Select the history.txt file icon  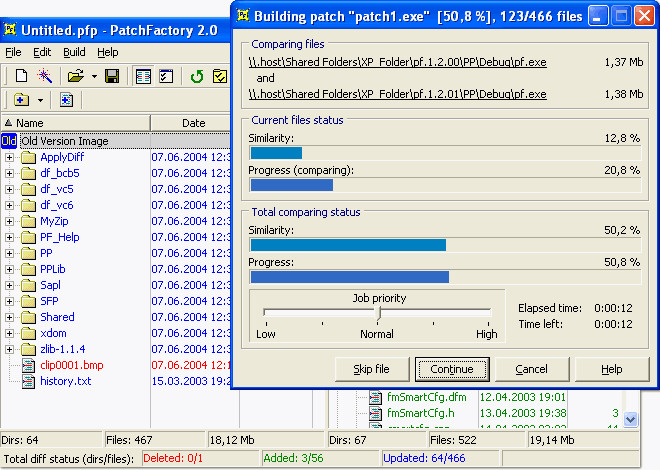[x=28, y=381]
